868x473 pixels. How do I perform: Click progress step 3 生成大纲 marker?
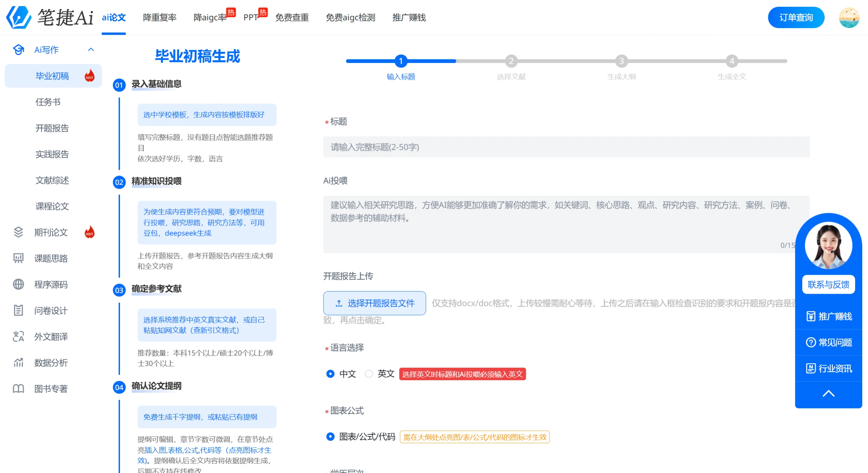621,61
